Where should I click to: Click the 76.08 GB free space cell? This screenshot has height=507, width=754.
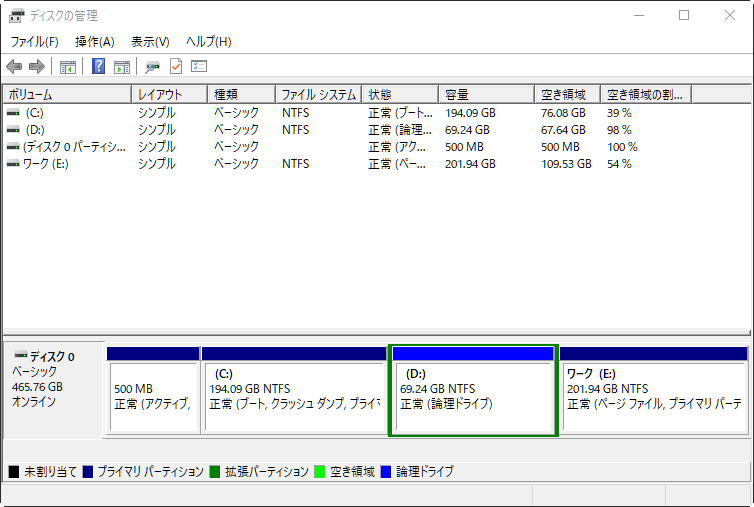coord(563,113)
